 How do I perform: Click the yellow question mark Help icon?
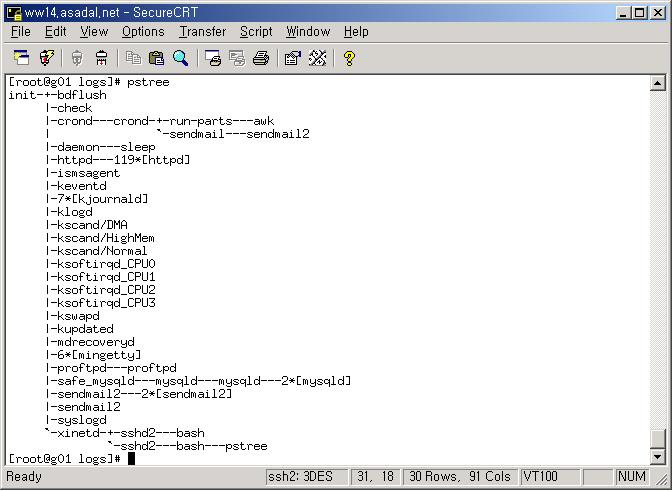coord(349,58)
